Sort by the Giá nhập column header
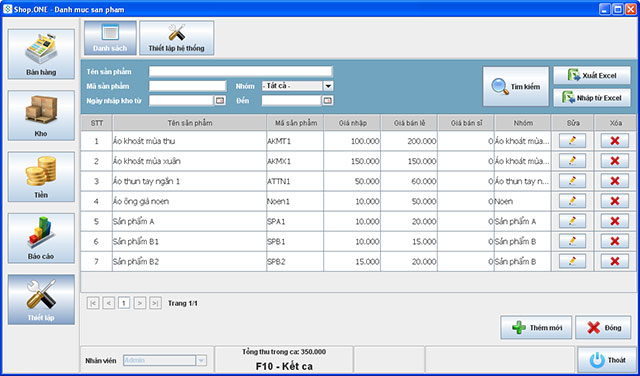Image resolution: width=640 pixels, height=376 pixels. [x=353, y=123]
